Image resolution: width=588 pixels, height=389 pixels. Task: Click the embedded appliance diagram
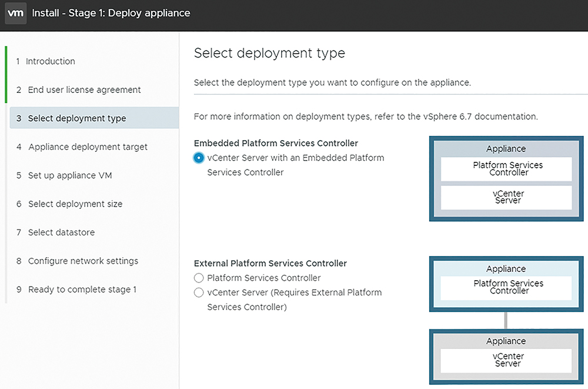coord(506,179)
